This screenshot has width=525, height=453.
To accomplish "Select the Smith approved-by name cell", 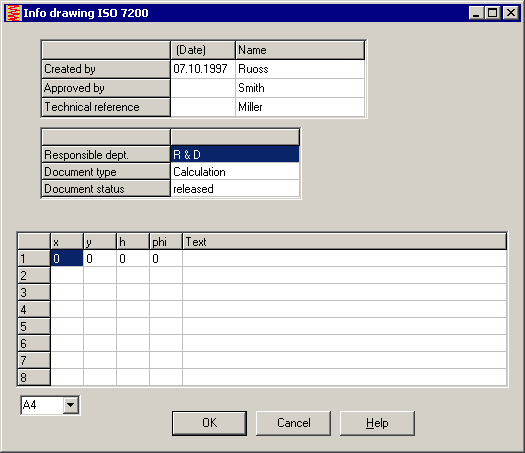I will point(300,88).
